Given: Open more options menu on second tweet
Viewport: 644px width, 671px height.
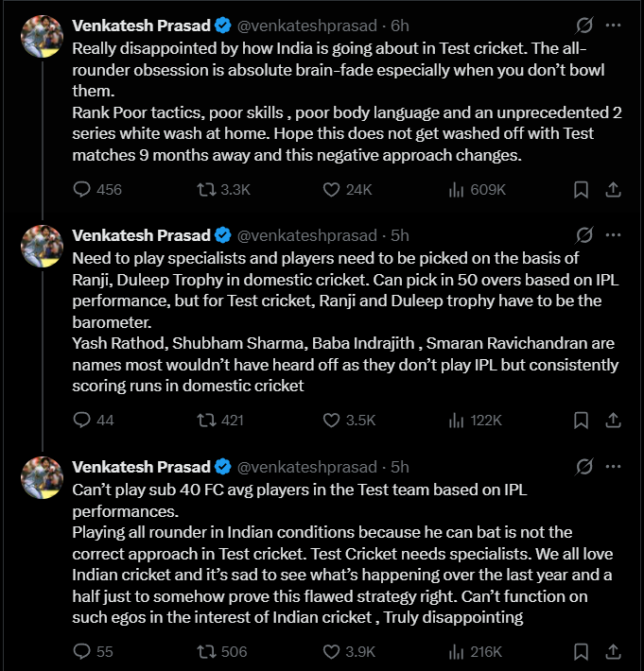Looking at the screenshot, I should coord(613,235).
